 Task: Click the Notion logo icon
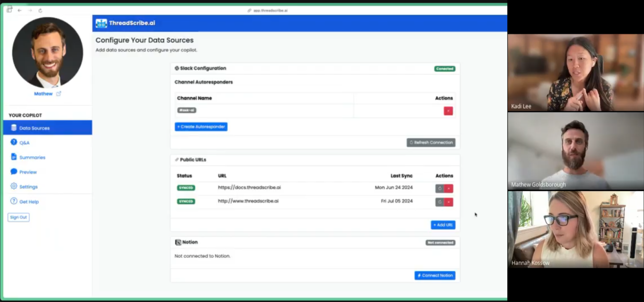178,242
